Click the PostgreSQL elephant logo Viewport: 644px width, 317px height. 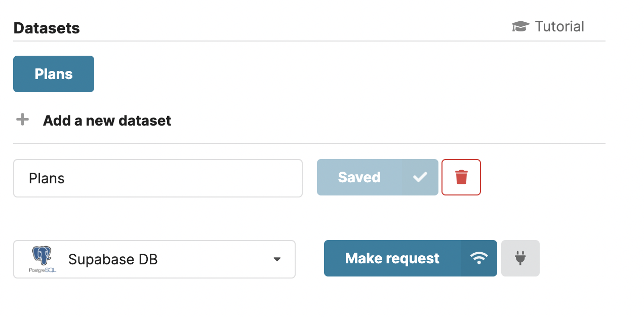[43, 256]
